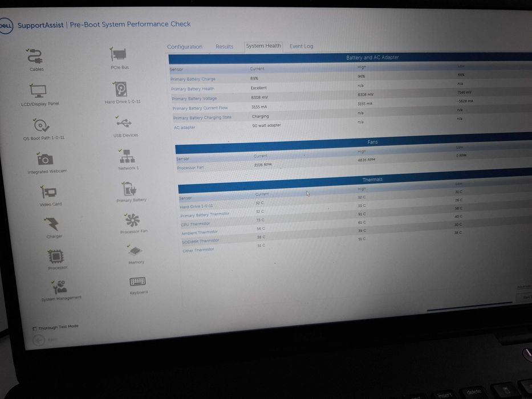Click the Charging state value
The image size is (532, 399).
point(260,116)
